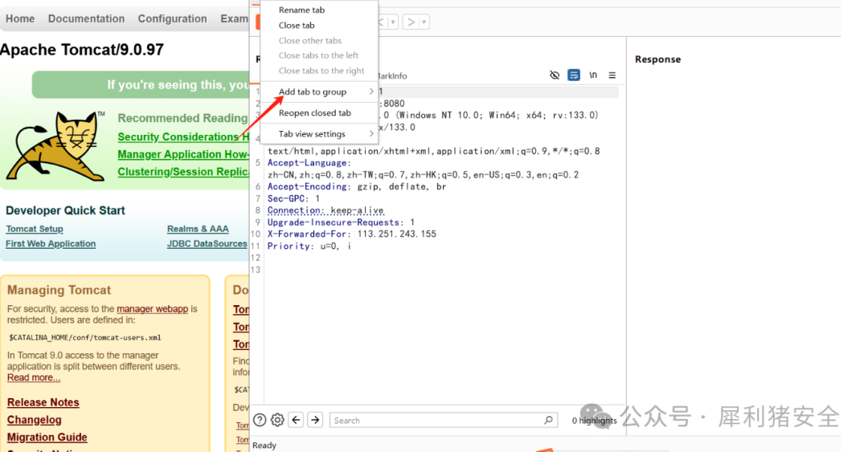This screenshot has width=868, height=452.
Task: Click the magnifier icon in Search box
Action: [x=548, y=420]
